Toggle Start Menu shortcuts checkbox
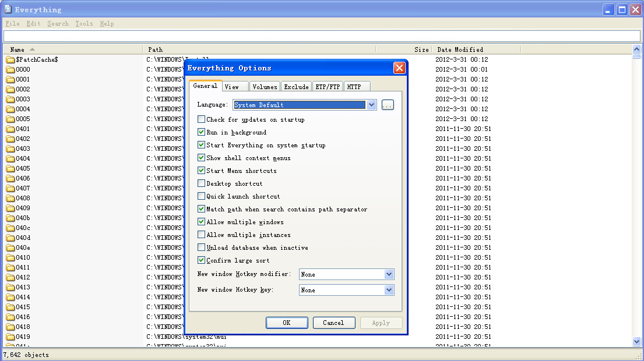Image resolution: width=644 pixels, height=361 pixels. (x=201, y=170)
